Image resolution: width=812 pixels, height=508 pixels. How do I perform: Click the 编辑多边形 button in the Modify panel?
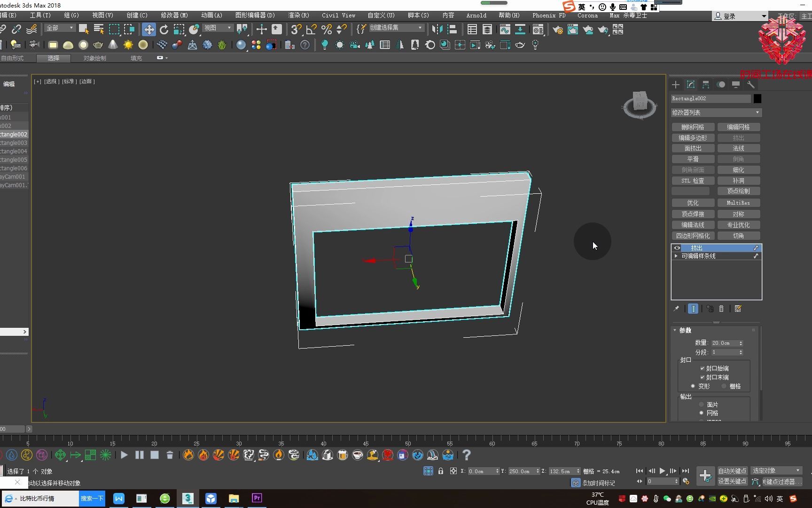point(693,137)
